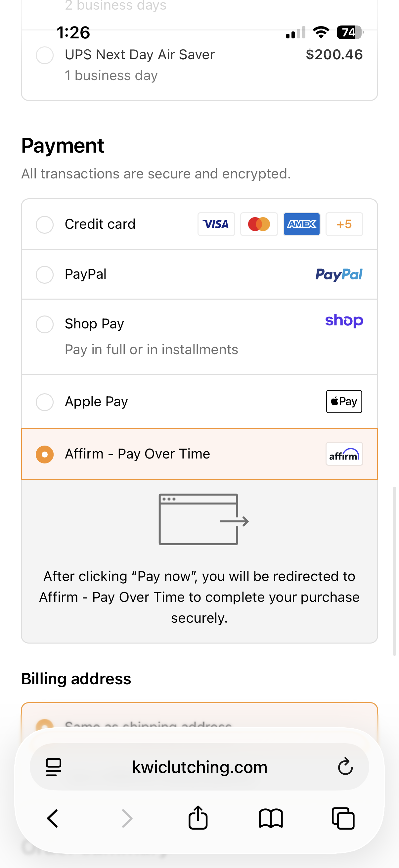This screenshot has height=868, width=399.
Task: Tap the kwiclutching.com address bar
Action: click(x=199, y=767)
